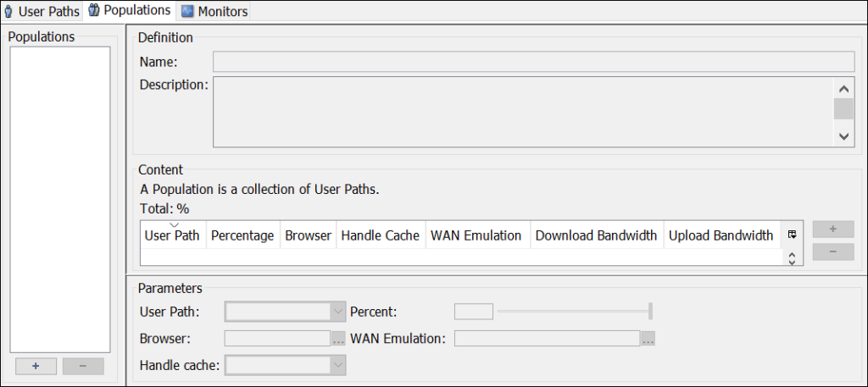Open browser selection ellipsis button
The width and height of the screenshot is (868, 387).
(338, 339)
